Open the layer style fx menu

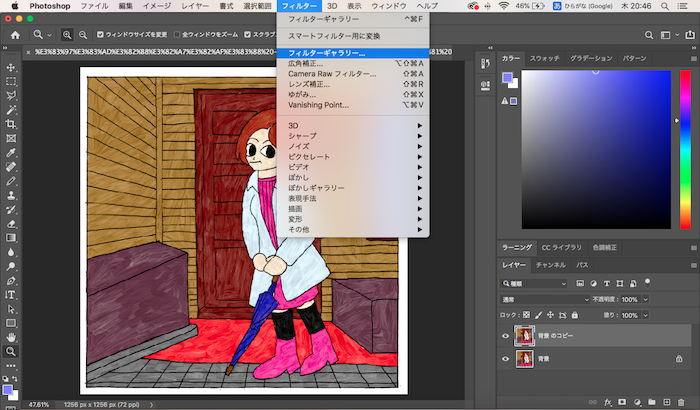[x=607, y=402]
